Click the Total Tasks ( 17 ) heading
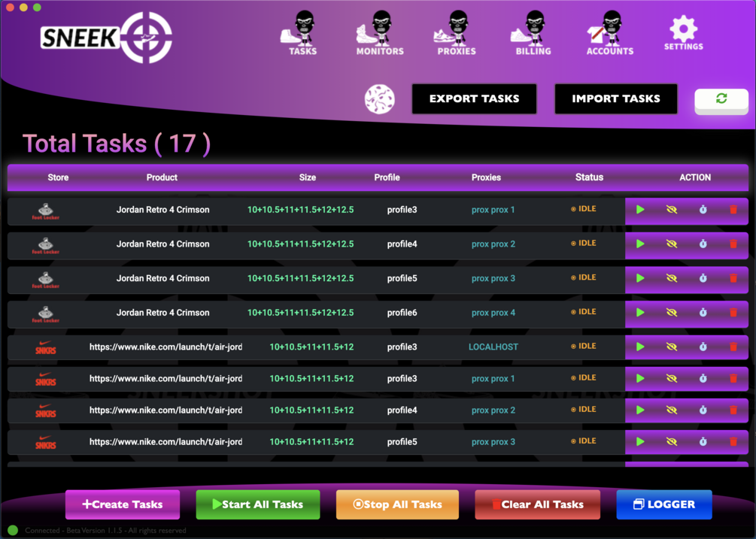This screenshot has width=756, height=539. [116, 144]
